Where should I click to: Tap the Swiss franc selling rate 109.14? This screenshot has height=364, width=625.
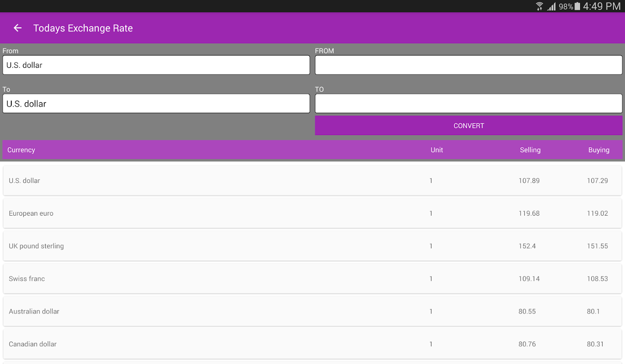coord(529,279)
